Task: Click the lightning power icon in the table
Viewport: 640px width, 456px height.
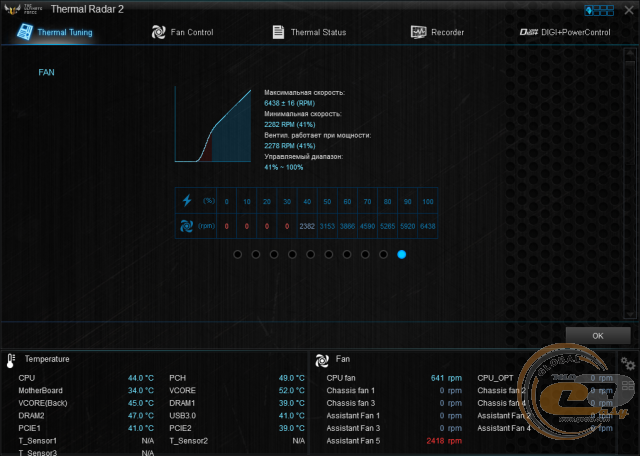Action: point(187,200)
